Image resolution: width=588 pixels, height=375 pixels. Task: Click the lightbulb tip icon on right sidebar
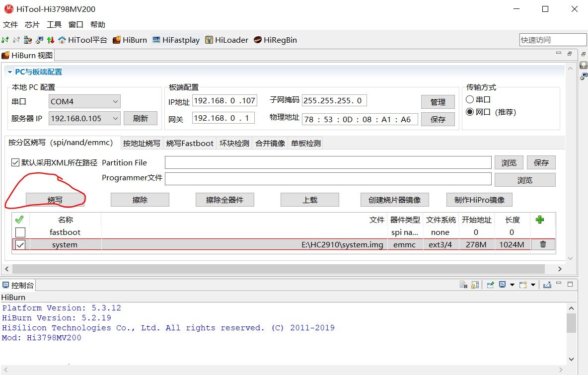tap(583, 65)
